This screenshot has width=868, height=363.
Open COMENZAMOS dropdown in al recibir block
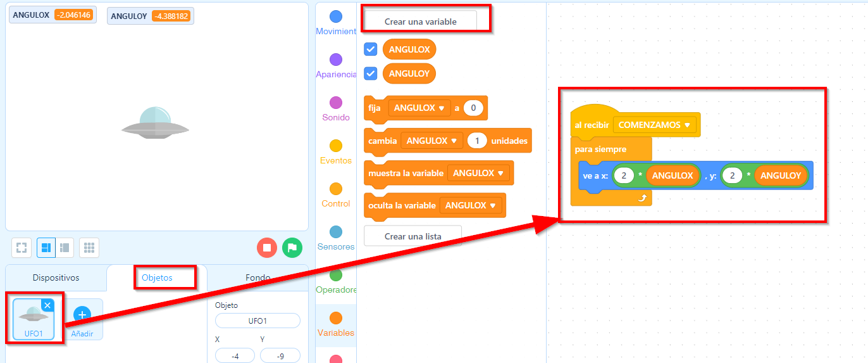(x=654, y=125)
